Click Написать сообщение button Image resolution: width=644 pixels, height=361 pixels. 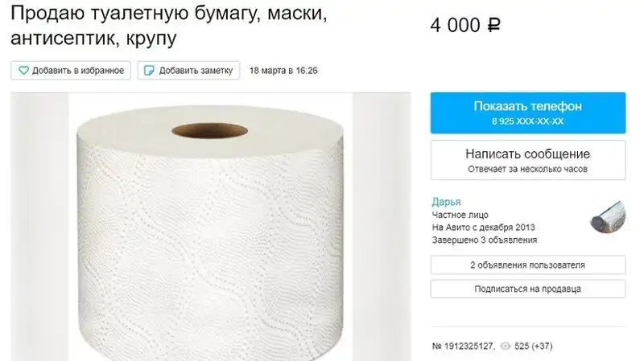coord(528,160)
